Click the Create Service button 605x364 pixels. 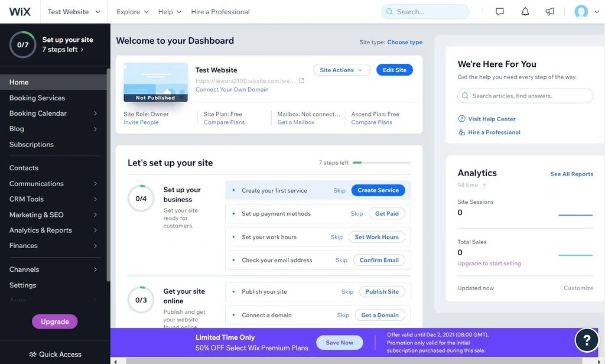coord(378,190)
